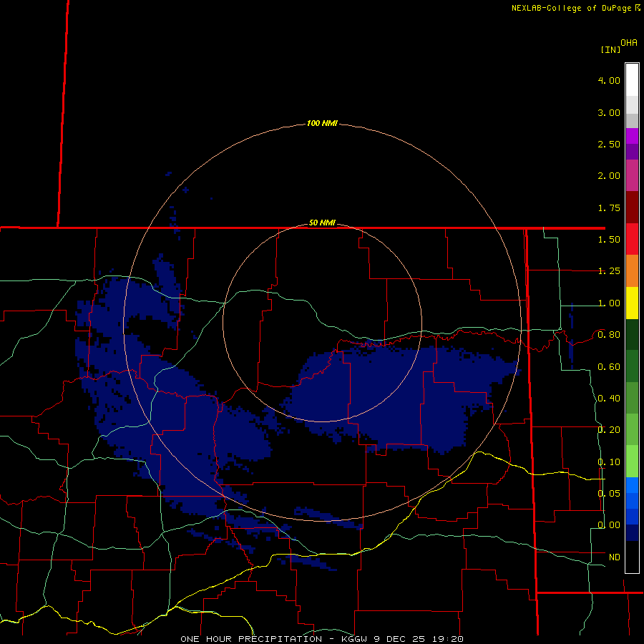Image resolution: width=644 pixels, height=644 pixels.
Task: Pick the light blue swatch beside 0.05
Action: 632,485
